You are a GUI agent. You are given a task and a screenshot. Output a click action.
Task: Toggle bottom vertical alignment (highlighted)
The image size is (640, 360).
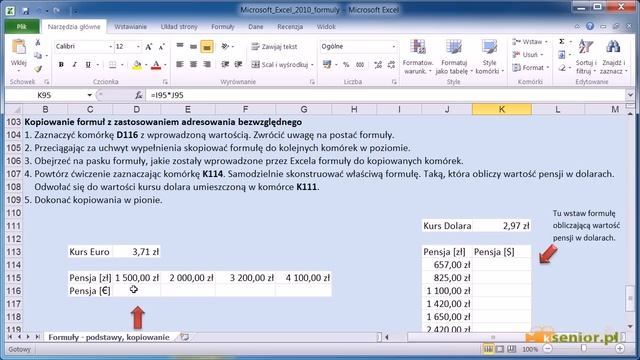click(207, 47)
